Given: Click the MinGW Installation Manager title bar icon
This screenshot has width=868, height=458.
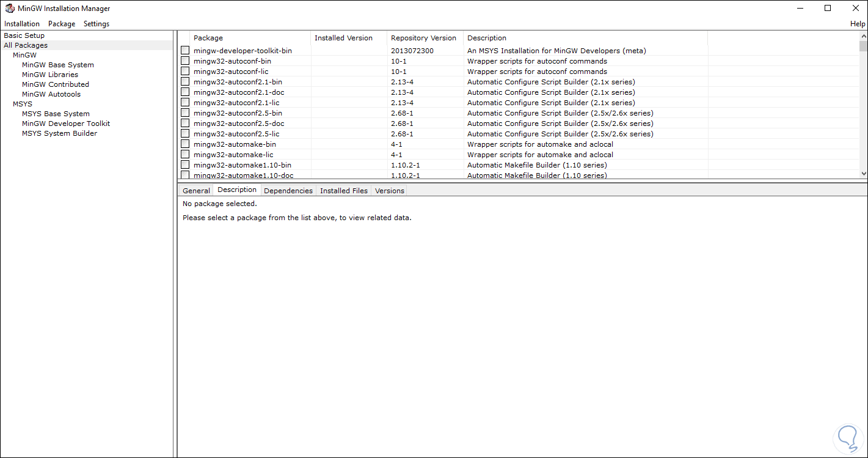Looking at the screenshot, I should click(9, 9).
